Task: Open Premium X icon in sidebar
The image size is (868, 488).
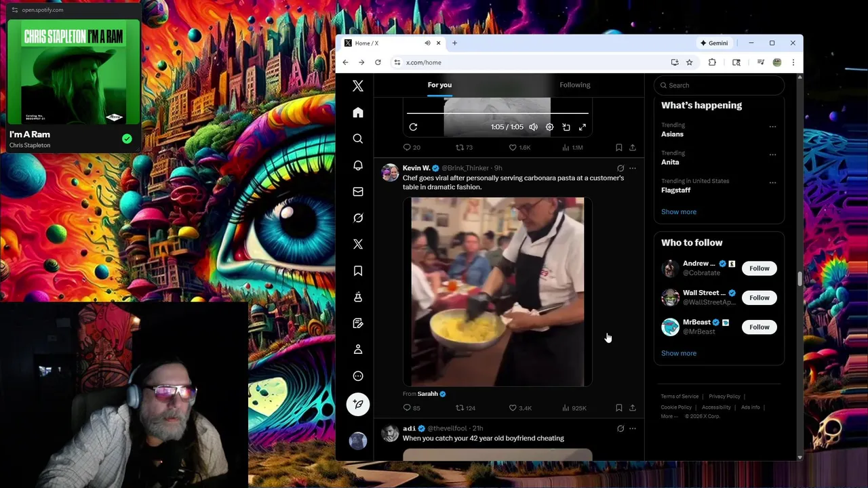Action: pos(358,244)
